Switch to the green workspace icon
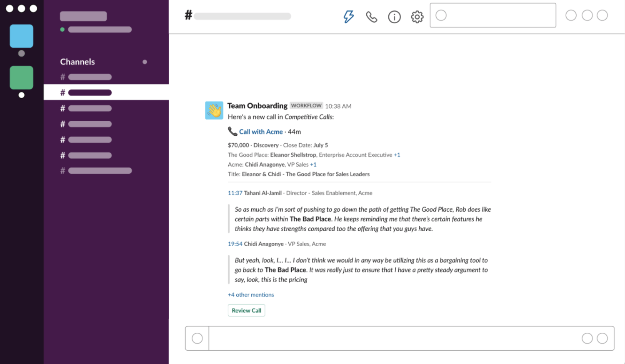Image resolution: width=625 pixels, height=364 pixels. point(22,77)
